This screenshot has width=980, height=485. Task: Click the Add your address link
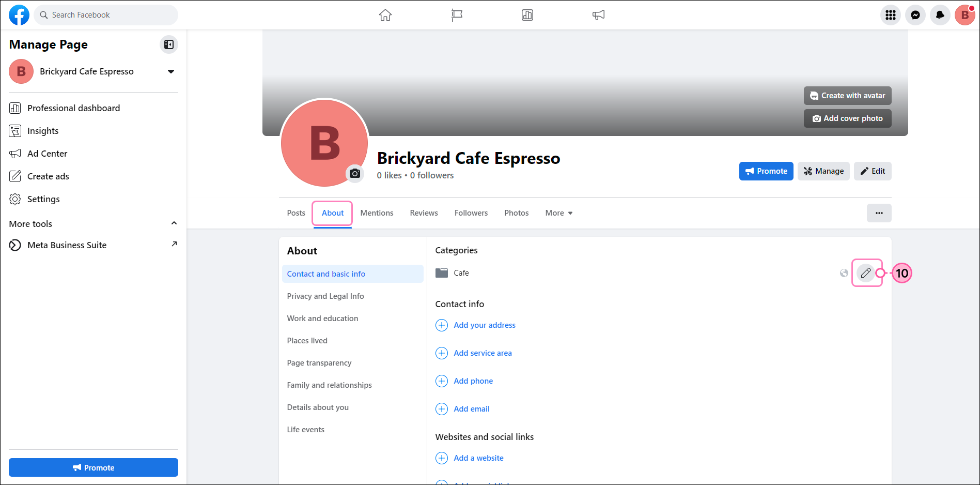[x=485, y=325]
